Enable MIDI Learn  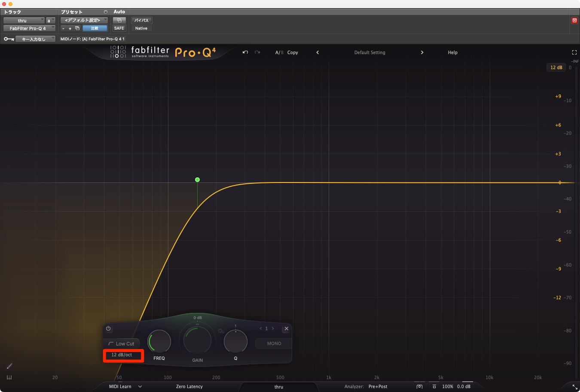pyautogui.click(x=120, y=386)
